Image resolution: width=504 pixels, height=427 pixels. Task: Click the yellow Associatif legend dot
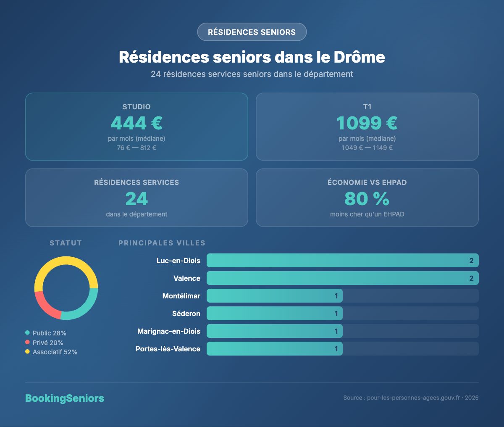tap(28, 352)
